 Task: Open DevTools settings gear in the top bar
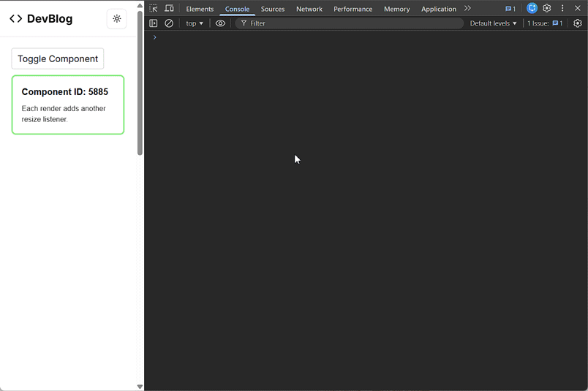[547, 9]
